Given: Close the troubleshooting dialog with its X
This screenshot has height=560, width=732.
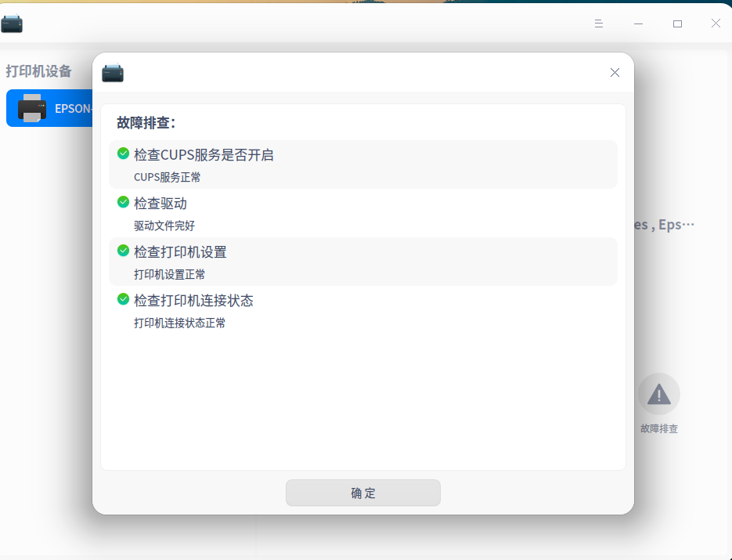Looking at the screenshot, I should point(615,72).
